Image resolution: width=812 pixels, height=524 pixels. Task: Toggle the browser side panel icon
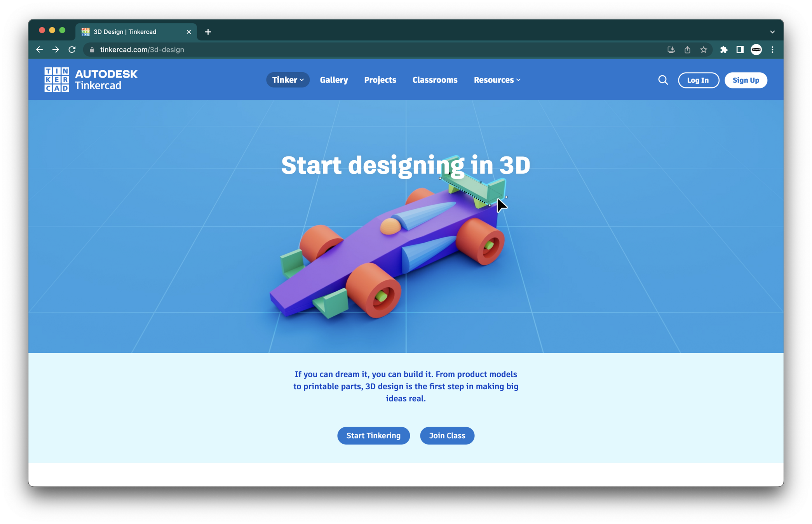click(740, 50)
